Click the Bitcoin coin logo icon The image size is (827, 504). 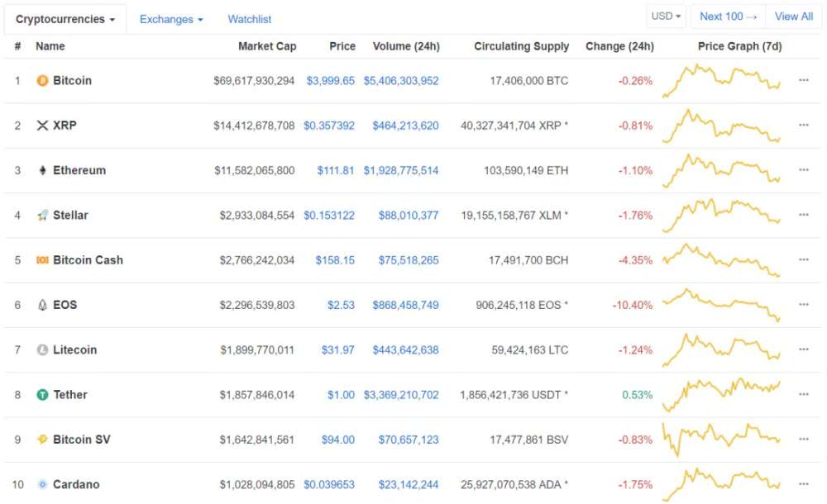[x=43, y=81]
